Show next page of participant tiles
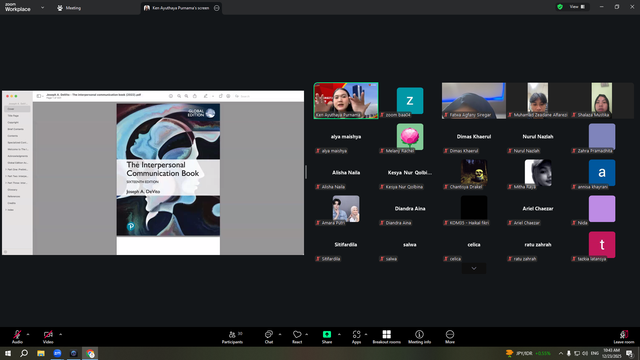This screenshot has height=360, width=640. [474, 268]
